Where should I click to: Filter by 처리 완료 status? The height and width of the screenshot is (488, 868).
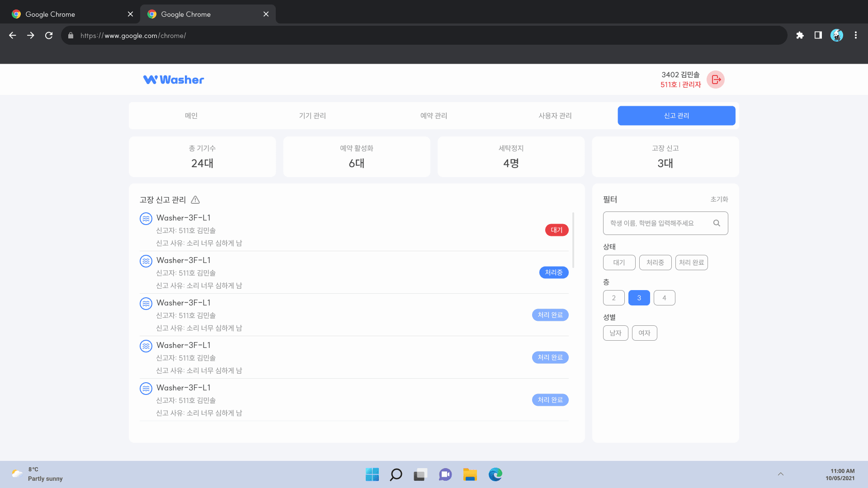(691, 263)
